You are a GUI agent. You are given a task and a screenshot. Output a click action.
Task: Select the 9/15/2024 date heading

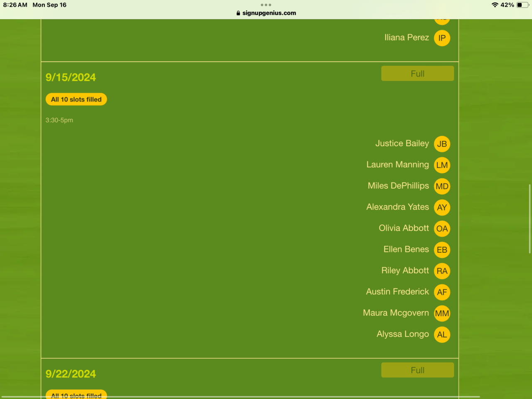[71, 77]
